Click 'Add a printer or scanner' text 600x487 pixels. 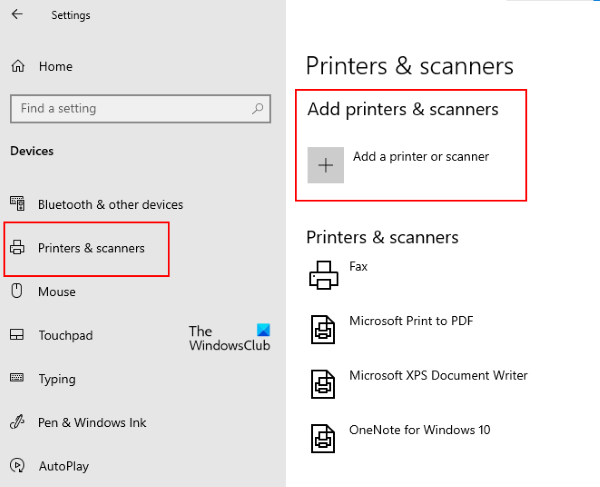coord(421,156)
